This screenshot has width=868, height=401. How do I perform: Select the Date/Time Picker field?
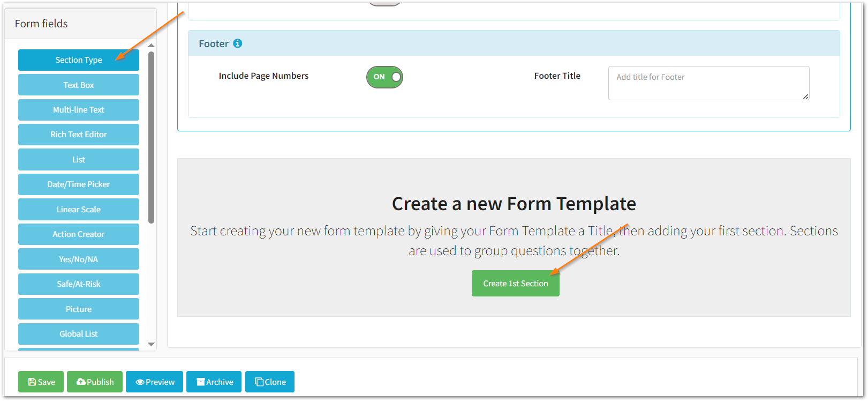tap(78, 184)
